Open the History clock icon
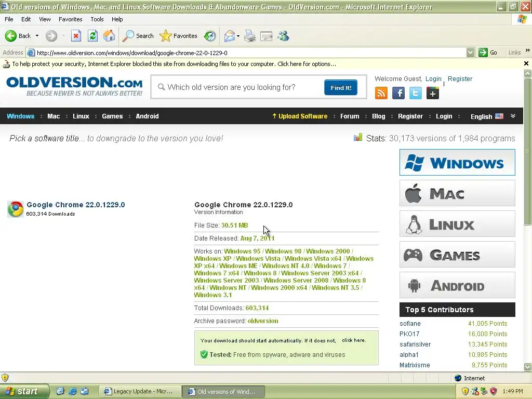Viewport: 532px width, 399px height. click(210, 36)
